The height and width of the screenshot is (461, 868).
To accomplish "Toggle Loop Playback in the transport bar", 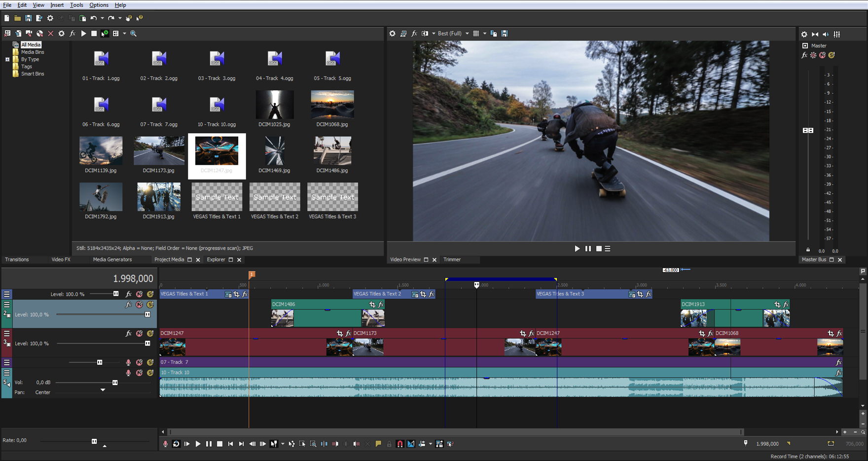I will pyautogui.click(x=176, y=444).
